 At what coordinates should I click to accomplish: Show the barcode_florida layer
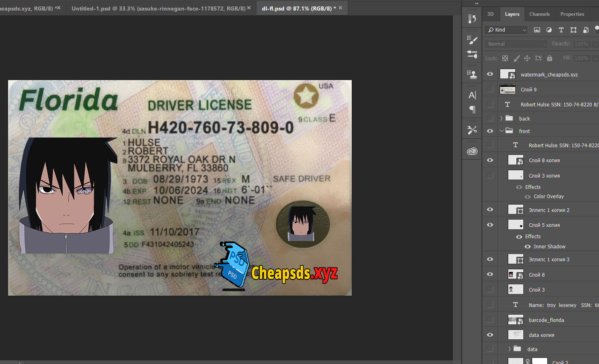[490, 320]
